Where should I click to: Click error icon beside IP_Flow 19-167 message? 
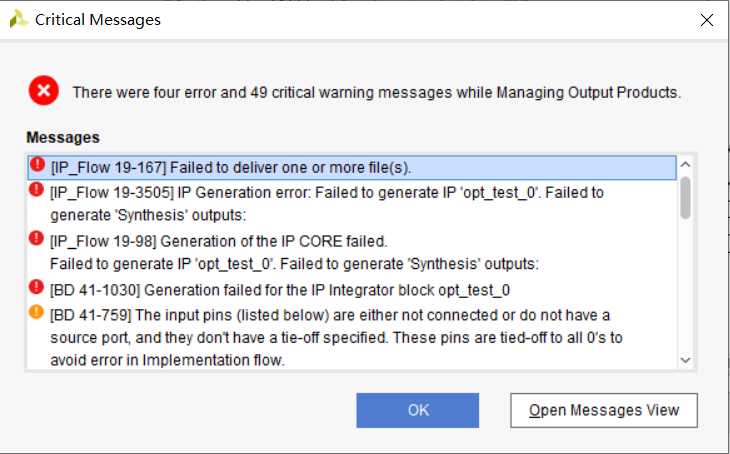[x=38, y=166]
